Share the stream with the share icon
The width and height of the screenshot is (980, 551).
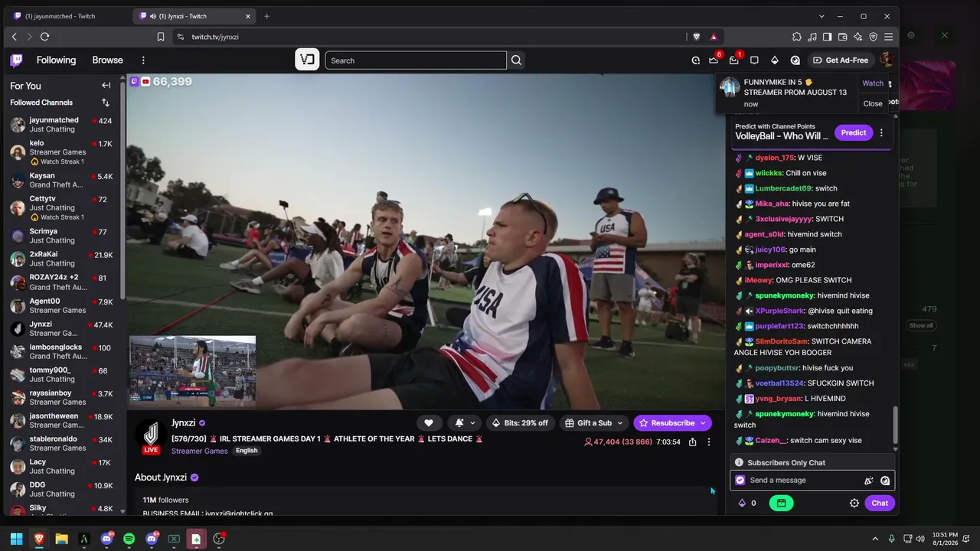pyautogui.click(x=693, y=442)
